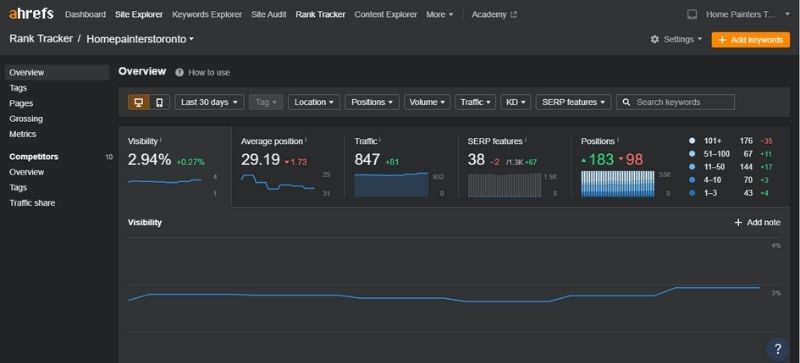Image resolution: width=800 pixels, height=363 pixels.
Task: Click Rank Tracker in the breadcrumb
Action: point(41,39)
